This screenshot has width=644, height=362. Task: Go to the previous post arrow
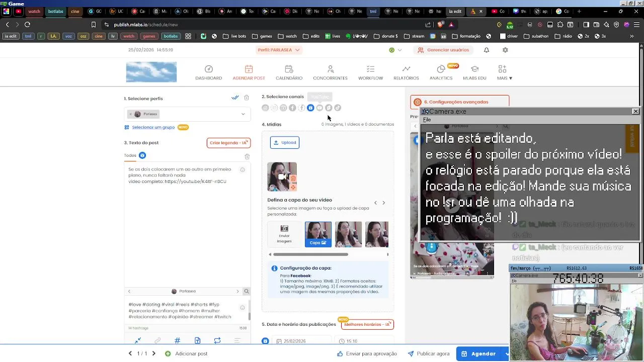[x=130, y=353]
